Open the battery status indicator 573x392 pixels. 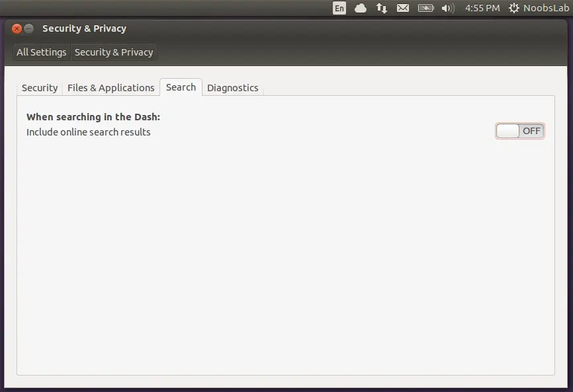coord(425,8)
